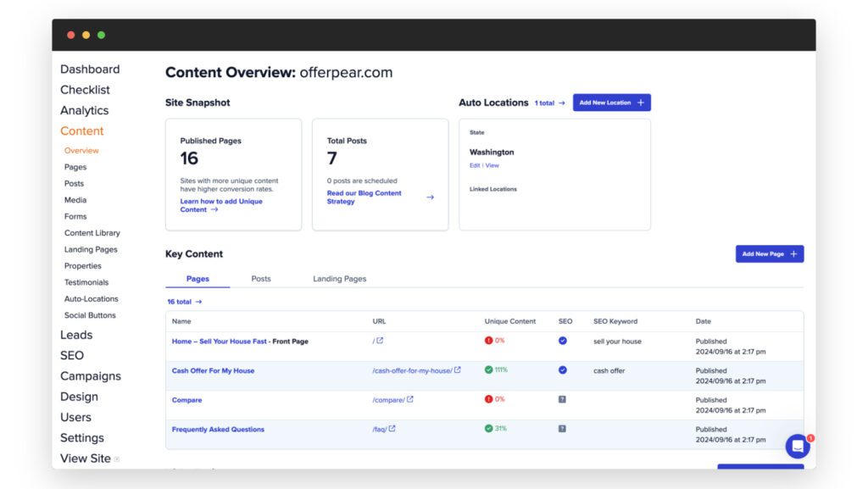
Task: Click Add New Location button
Action: pos(612,103)
